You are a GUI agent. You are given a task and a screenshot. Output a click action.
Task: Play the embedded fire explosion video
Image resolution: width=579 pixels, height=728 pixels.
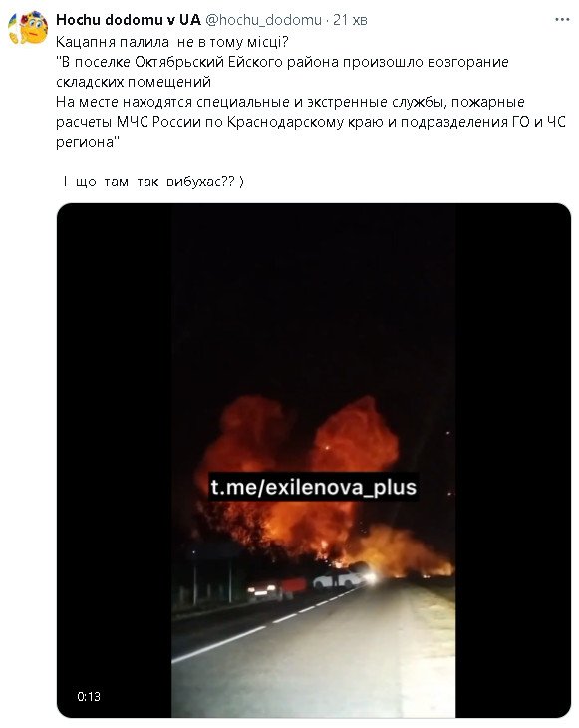coord(314,461)
